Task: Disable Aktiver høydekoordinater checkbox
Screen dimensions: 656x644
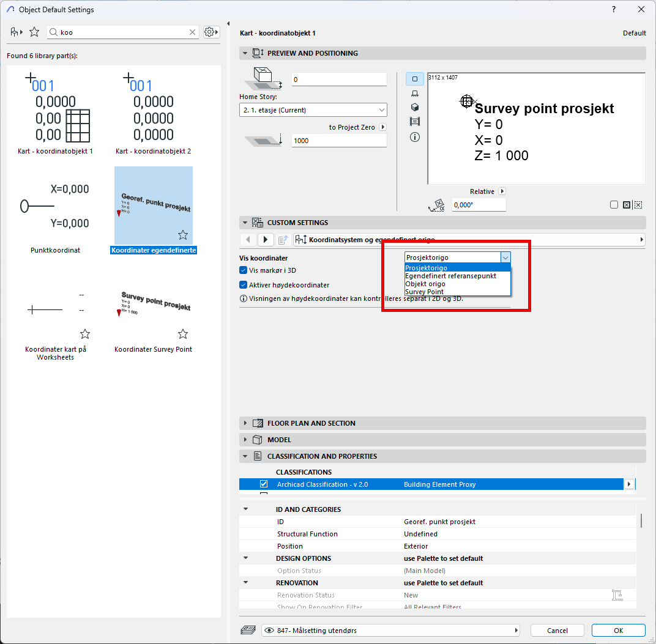Action: (244, 285)
